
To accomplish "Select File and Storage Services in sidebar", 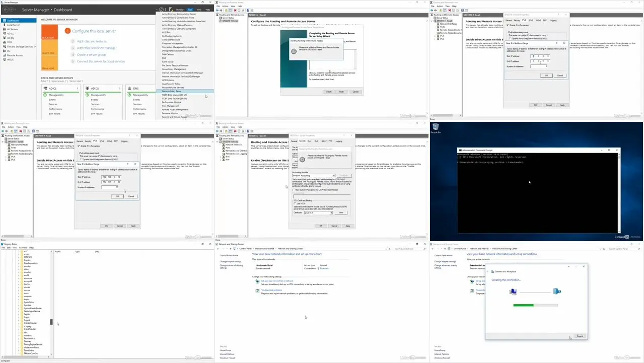I will click(19, 46).
